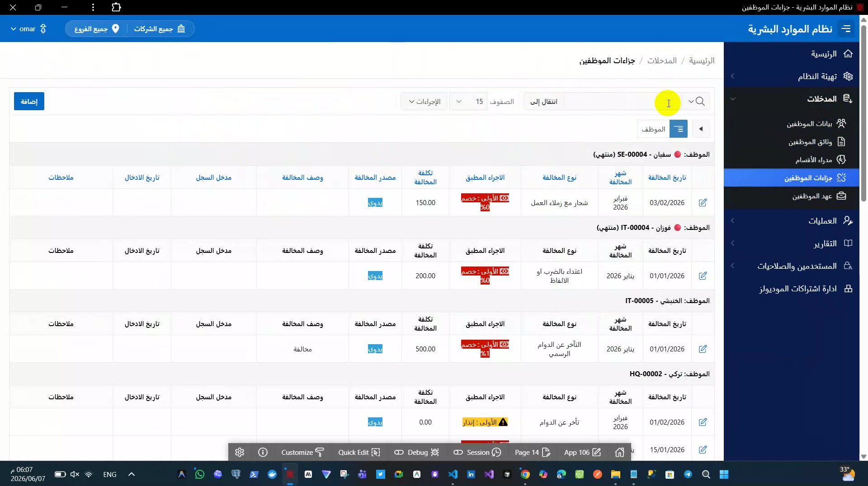Open the settings gear in developer toolbar
The height and width of the screenshot is (486, 868).
pyautogui.click(x=240, y=452)
